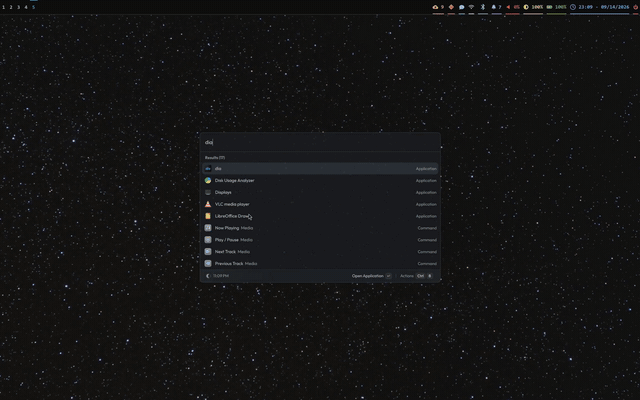Select the Now Playing Media command
The height and width of the screenshot is (400, 640).
[320, 228]
